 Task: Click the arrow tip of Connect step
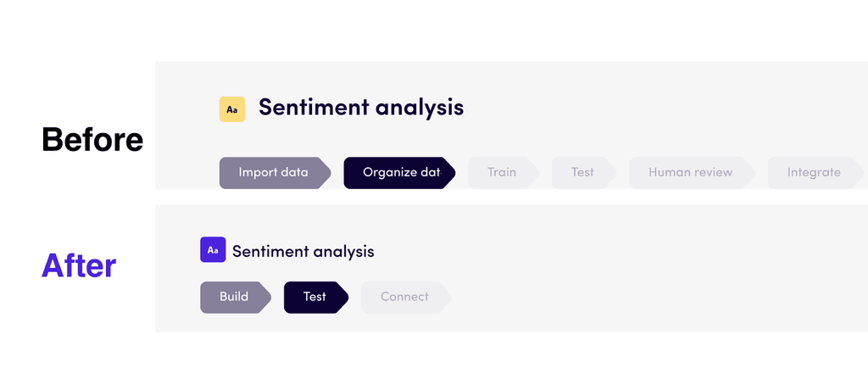[x=446, y=298]
